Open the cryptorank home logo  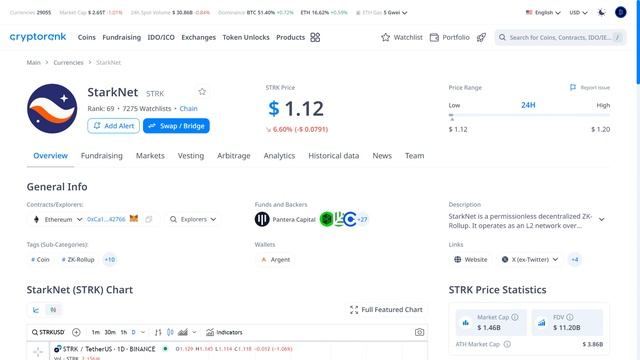(x=38, y=37)
